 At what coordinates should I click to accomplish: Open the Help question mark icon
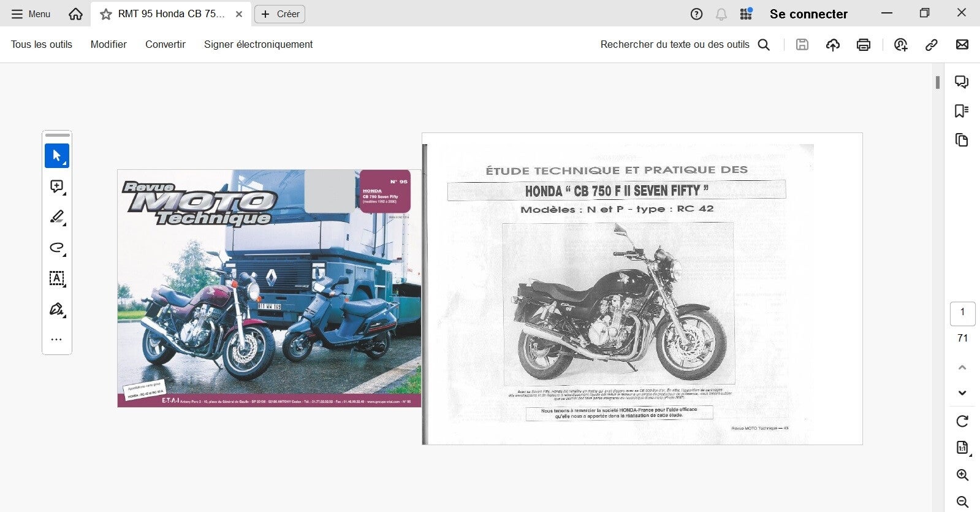(696, 14)
